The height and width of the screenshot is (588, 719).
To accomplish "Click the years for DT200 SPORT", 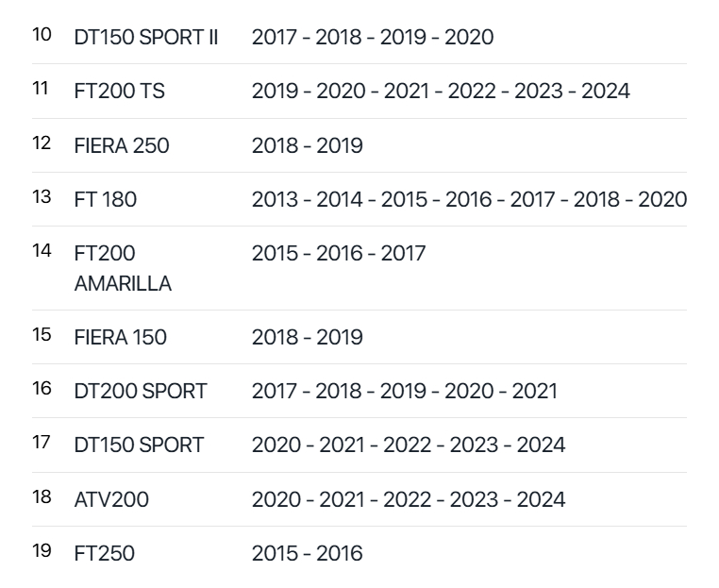I will (404, 391).
